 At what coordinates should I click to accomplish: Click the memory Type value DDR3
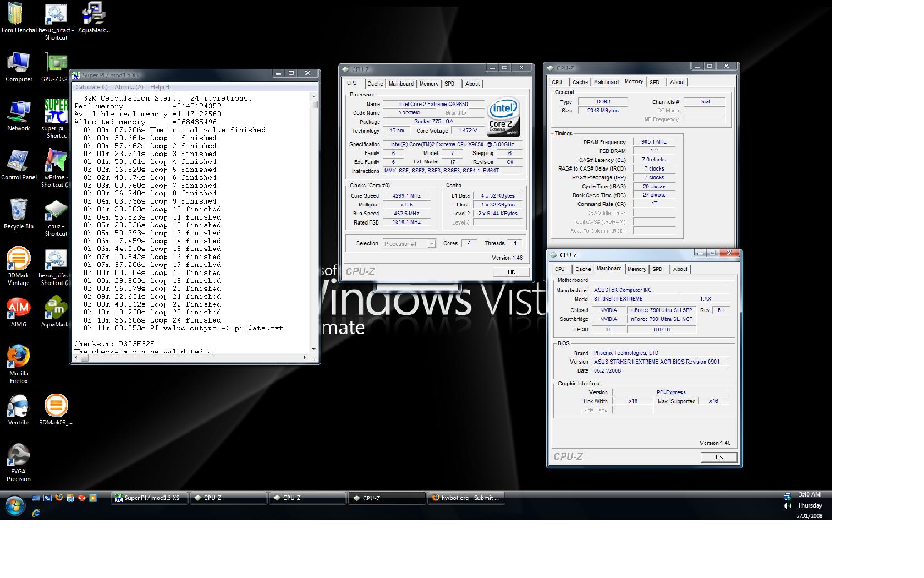click(603, 102)
